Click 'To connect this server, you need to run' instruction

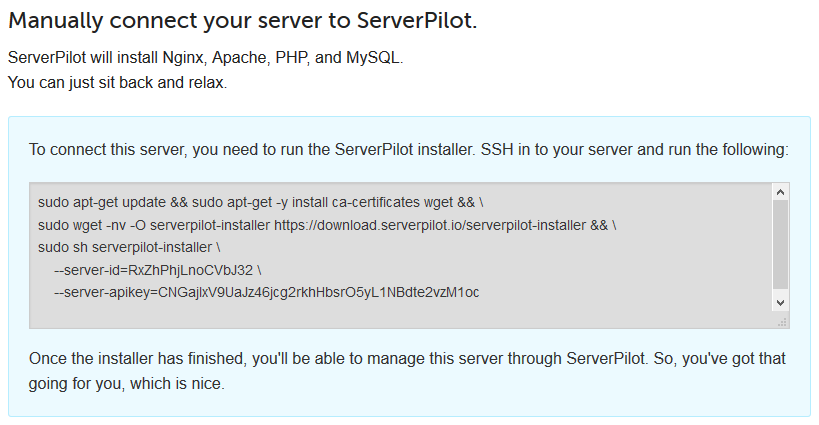408,150
